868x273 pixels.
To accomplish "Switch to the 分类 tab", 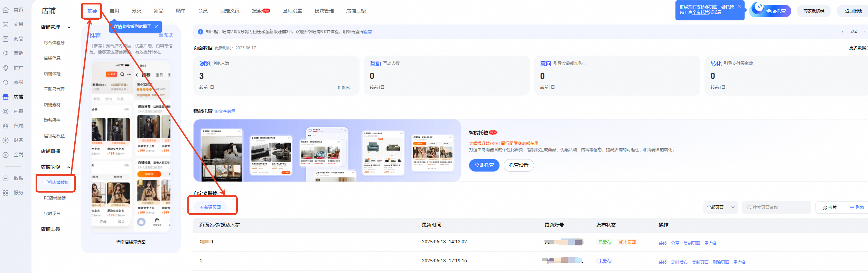I will coord(137,11).
